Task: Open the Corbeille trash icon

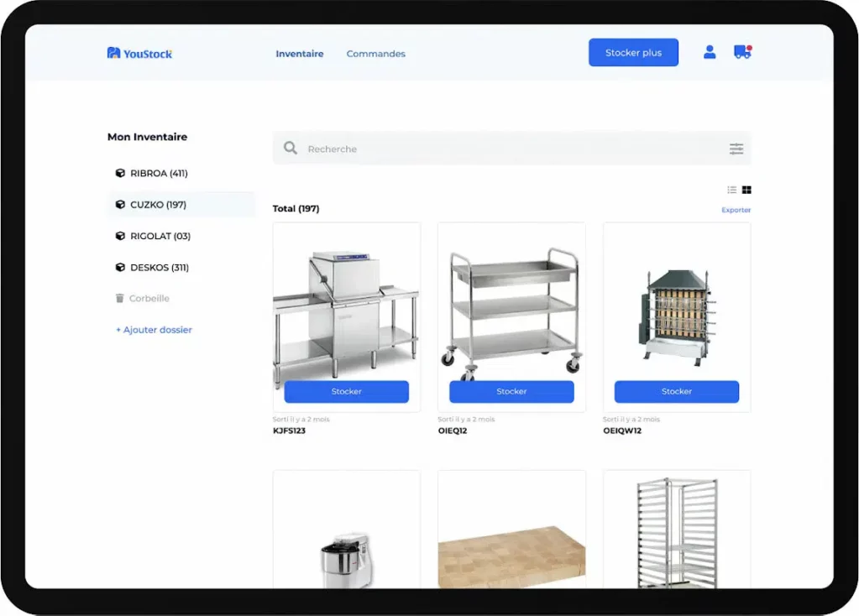Action: click(x=118, y=298)
